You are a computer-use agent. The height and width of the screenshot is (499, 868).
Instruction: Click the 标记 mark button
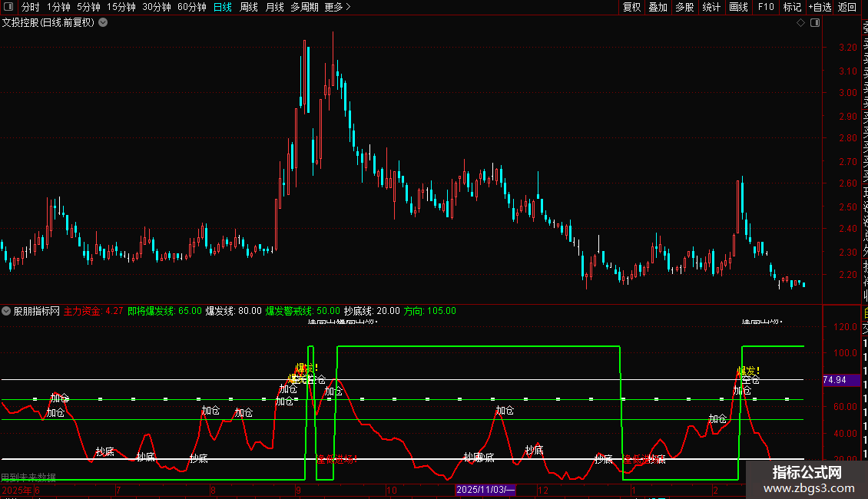(792, 7)
